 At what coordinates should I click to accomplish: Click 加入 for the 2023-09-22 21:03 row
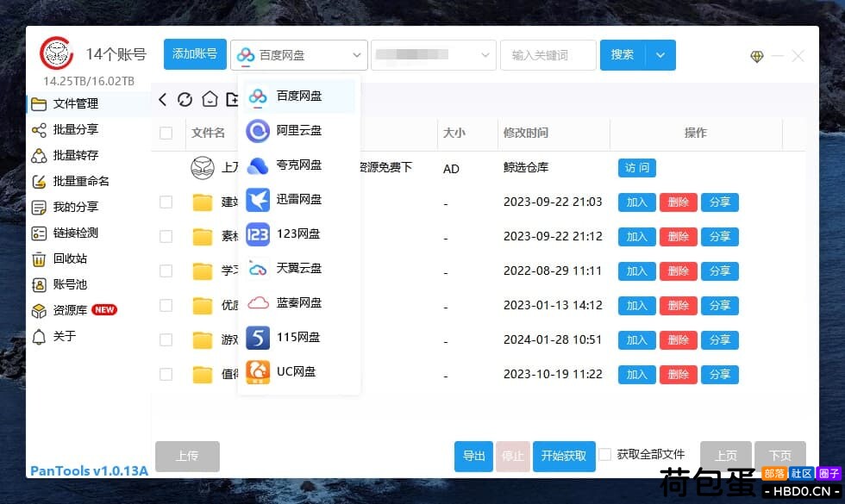coord(637,202)
